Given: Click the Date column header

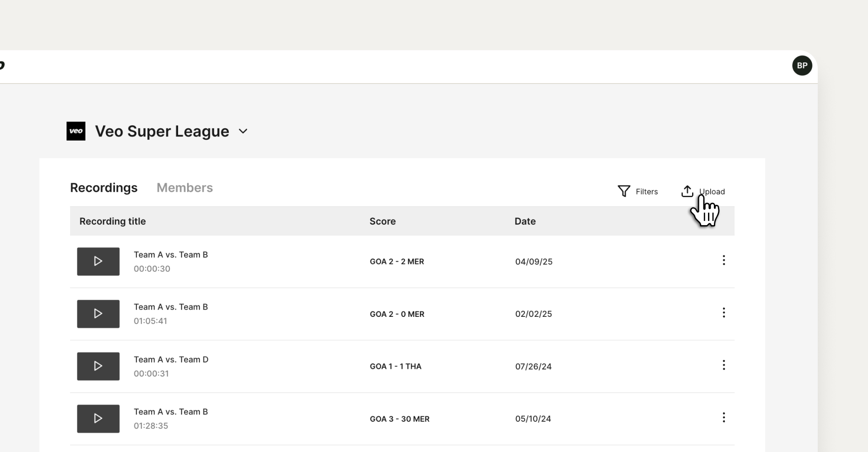Looking at the screenshot, I should pyautogui.click(x=525, y=221).
